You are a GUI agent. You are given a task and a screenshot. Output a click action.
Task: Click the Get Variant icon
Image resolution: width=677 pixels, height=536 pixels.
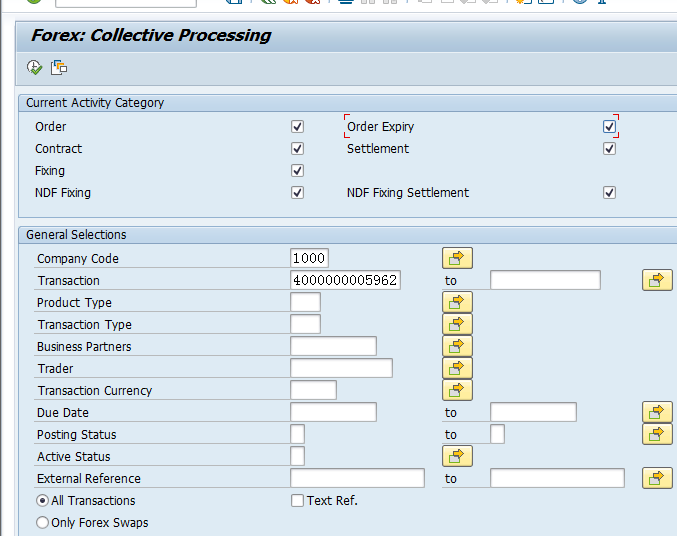[59, 68]
